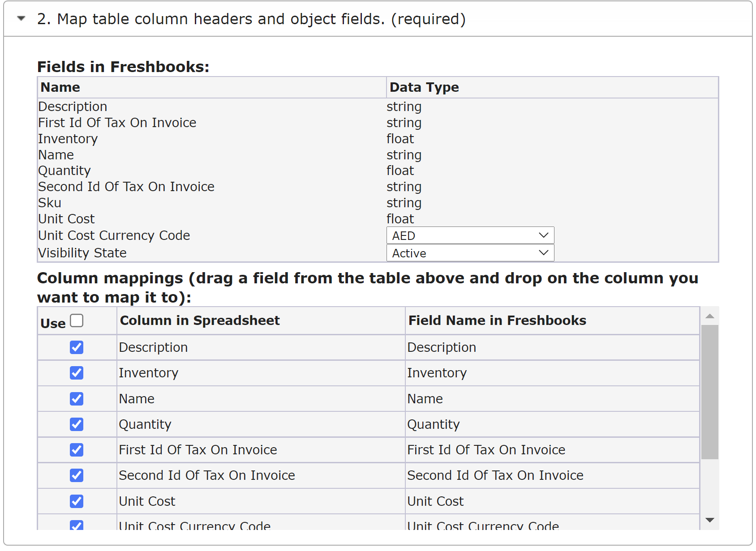This screenshot has height=551, width=756.
Task: Click Quantity cell in Field Name column
Action: 552,424
